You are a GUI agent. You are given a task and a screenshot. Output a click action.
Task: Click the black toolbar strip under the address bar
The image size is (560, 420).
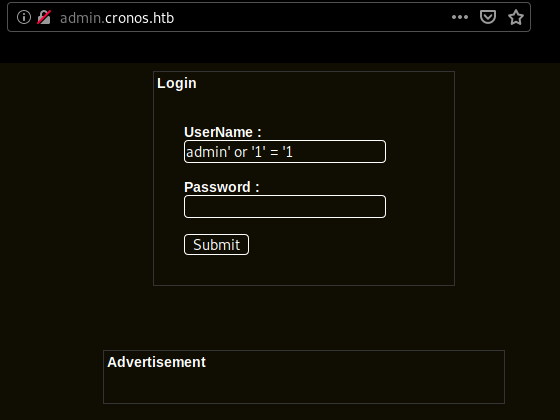(280, 48)
